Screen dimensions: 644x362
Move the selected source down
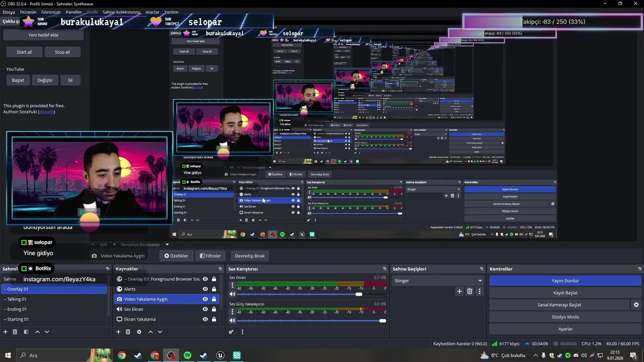[160, 332]
